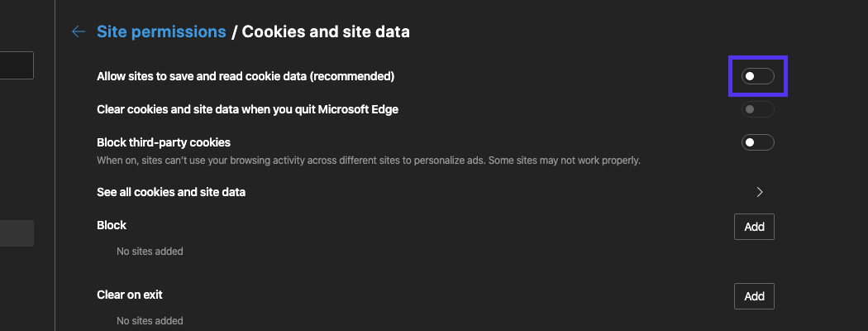Viewport: 868px width, 331px height.
Task: Click the back arrow beside Site permissions
Action: tap(79, 31)
